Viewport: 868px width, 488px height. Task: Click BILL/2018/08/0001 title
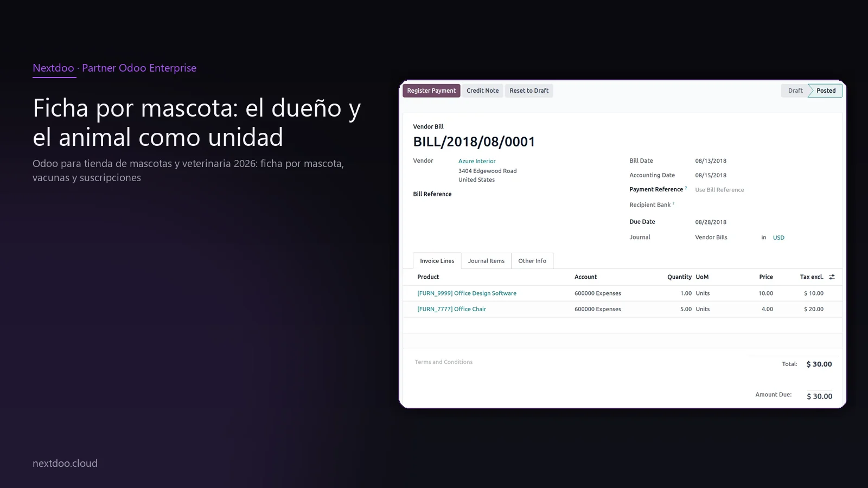coord(474,142)
